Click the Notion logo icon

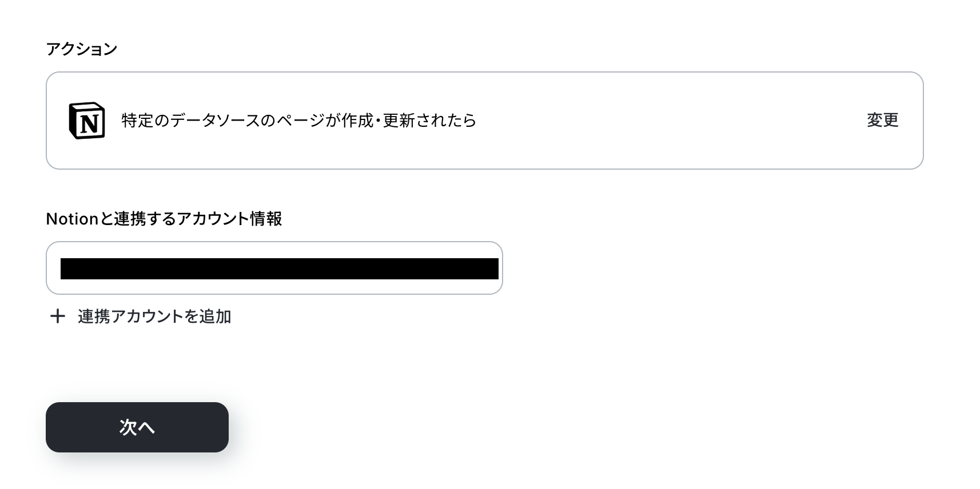point(86,121)
